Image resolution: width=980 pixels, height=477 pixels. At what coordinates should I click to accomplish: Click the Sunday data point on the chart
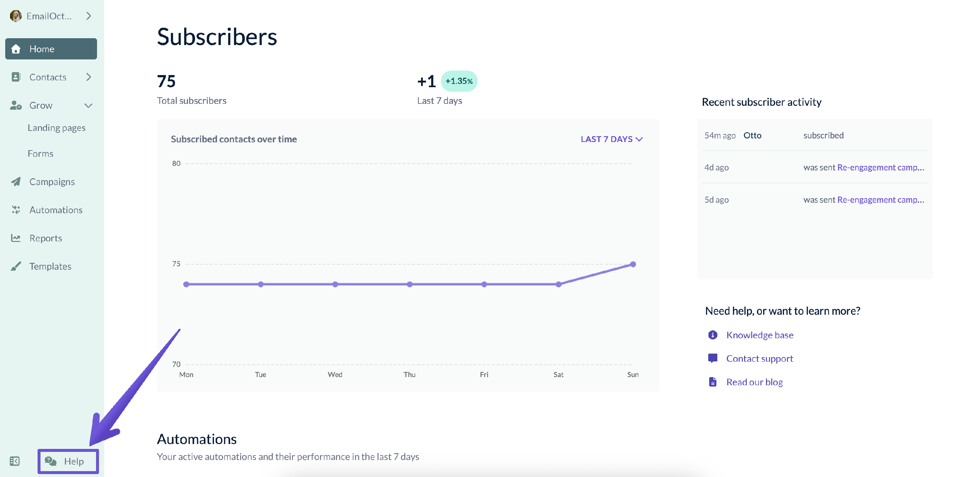pos(633,264)
